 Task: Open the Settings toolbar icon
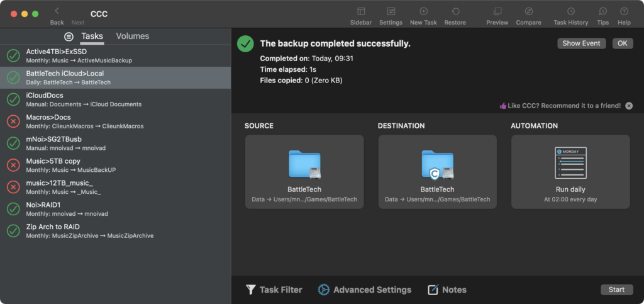coord(391,12)
